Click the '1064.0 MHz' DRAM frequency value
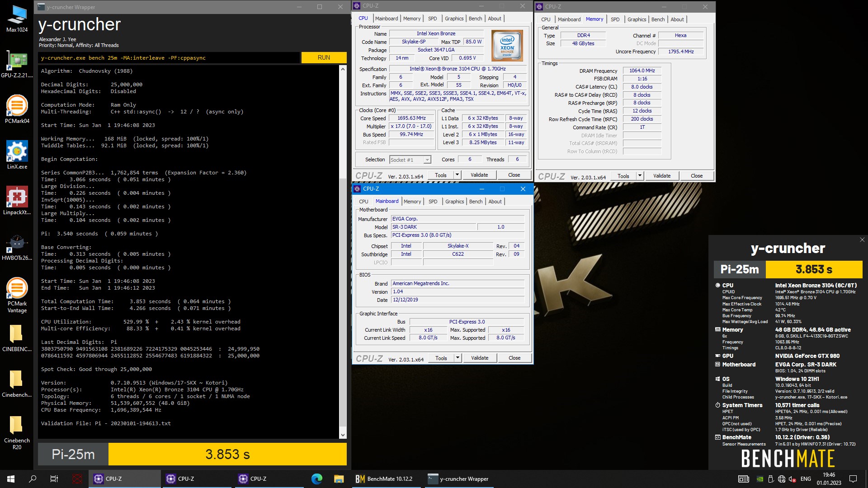The height and width of the screenshot is (488, 868). click(642, 70)
